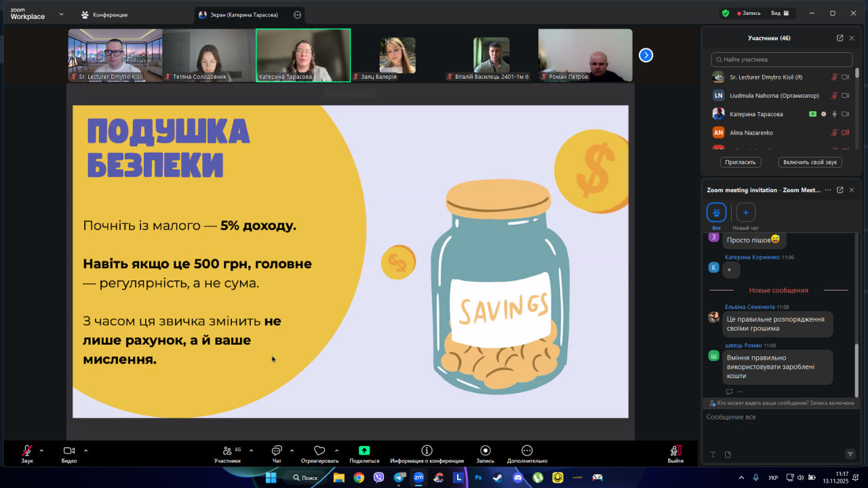Start a new chat with plus icon
868x488 pixels.
tap(745, 212)
